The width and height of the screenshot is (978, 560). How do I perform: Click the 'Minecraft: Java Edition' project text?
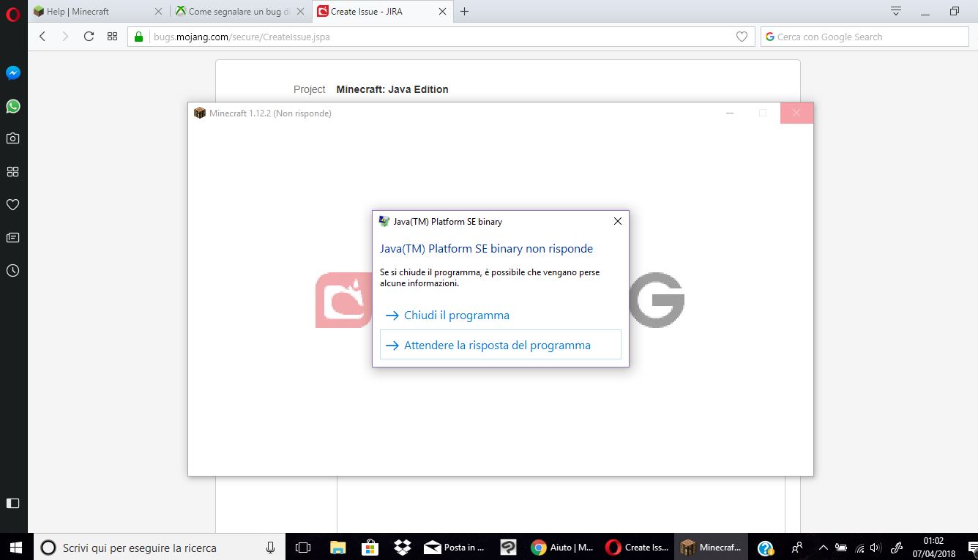coord(392,89)
